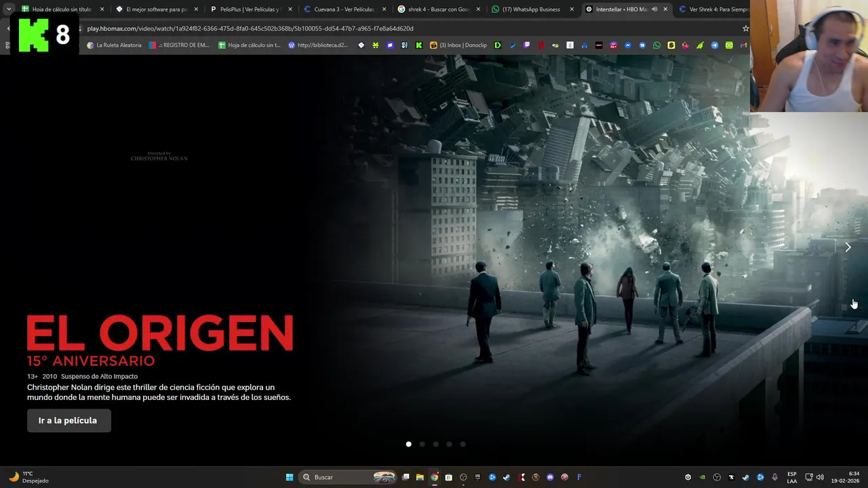Open the weather widget showing 11°C
868x488 pixels.
point(29,477)
